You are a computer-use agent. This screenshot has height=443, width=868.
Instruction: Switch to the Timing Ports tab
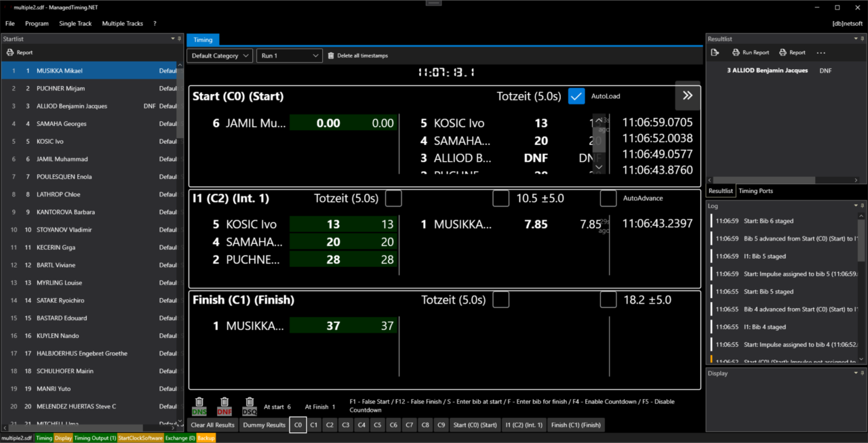pos(755,191)
